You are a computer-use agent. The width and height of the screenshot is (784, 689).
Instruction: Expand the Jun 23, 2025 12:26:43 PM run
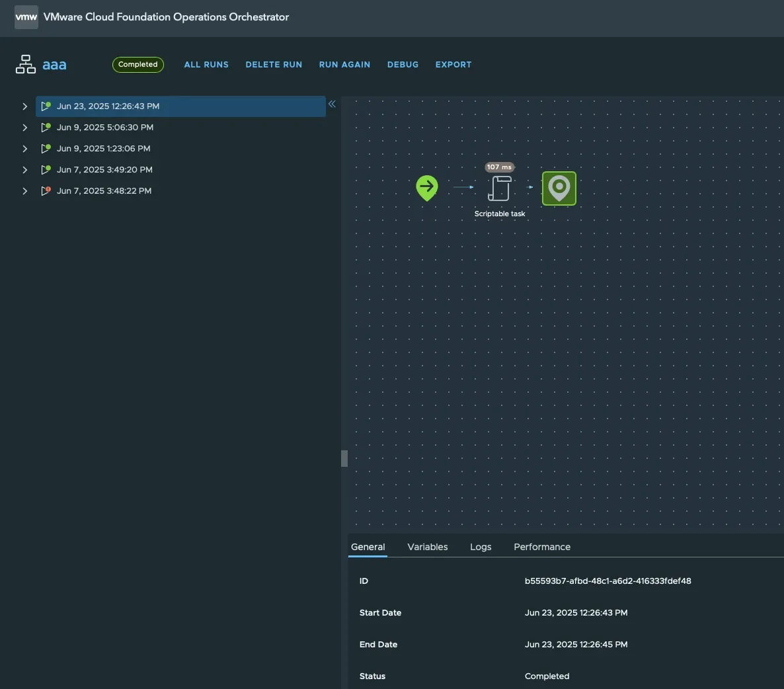click(x=24, y=106)
